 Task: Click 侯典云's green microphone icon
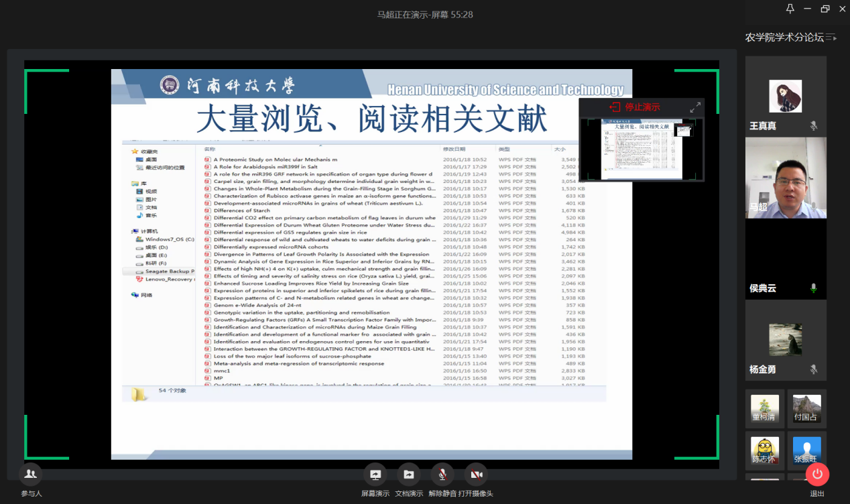814,288
